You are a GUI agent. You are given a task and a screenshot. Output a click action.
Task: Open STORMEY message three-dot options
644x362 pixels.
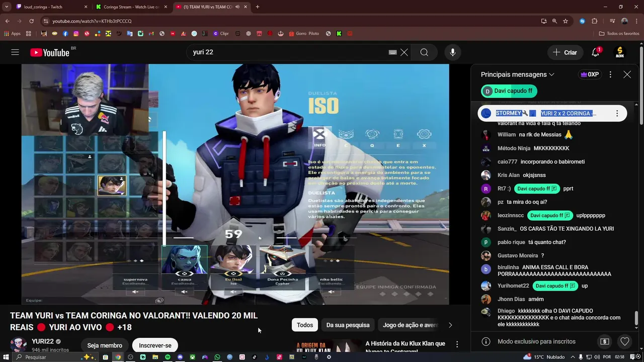point(617,114)
